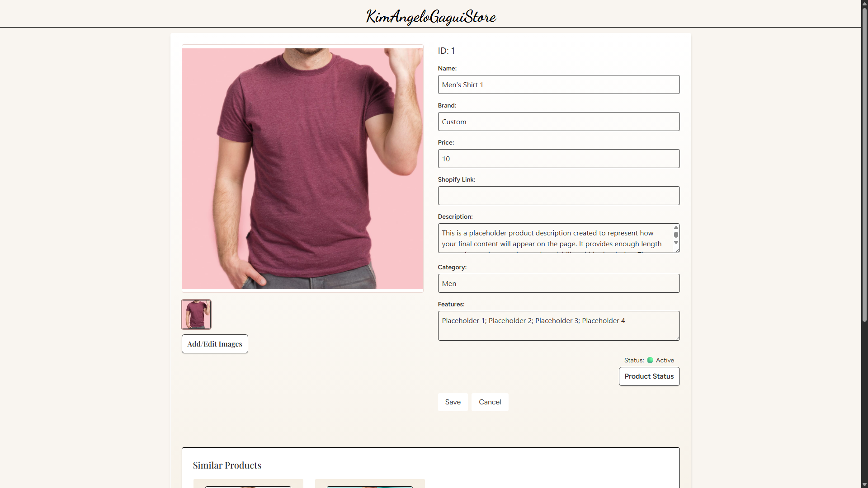This screenshot has width=868, height=488.
Task: Click the Features textarea resize grip
Action: coord(677,338)
